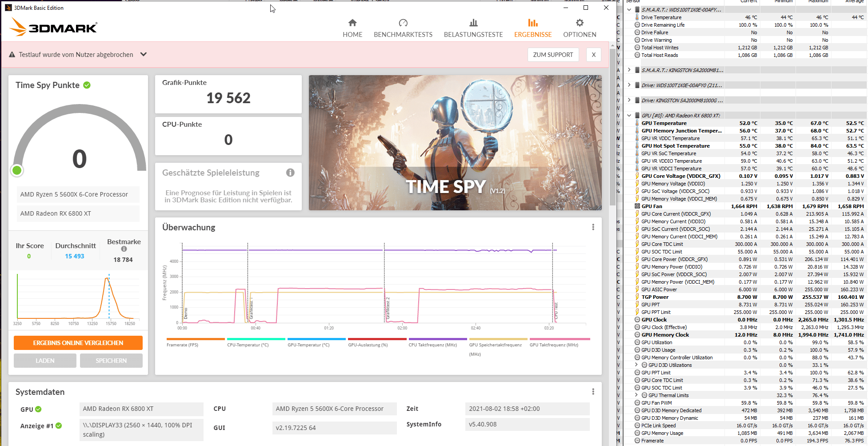Open the OPTIONEN settings tab
Screen dimensions: 868x446
tap(580, 28)
